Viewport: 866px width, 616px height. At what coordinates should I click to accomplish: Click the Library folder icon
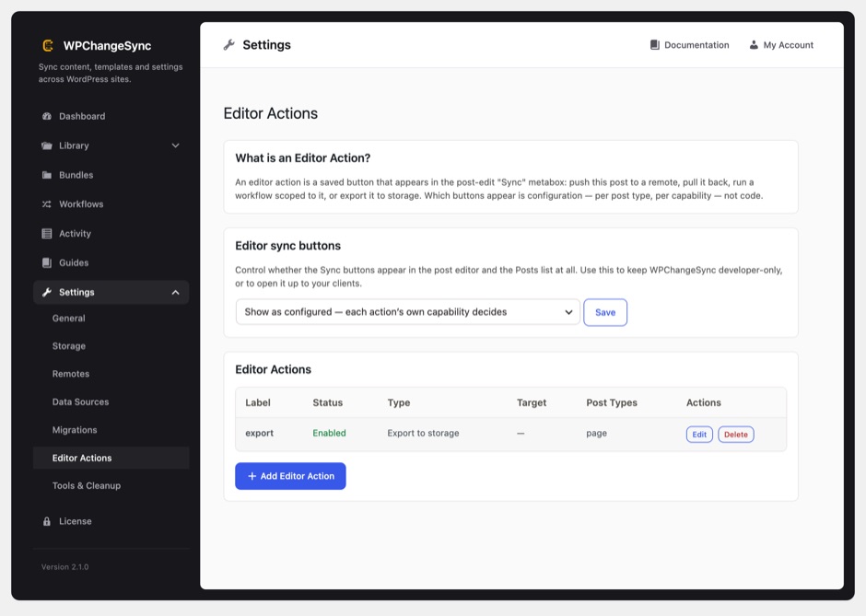pos(47,145)
